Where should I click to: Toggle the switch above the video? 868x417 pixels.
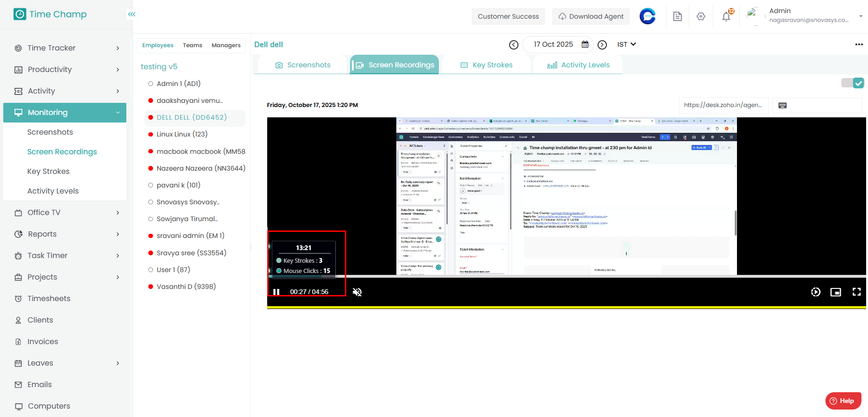pos(853,83)
